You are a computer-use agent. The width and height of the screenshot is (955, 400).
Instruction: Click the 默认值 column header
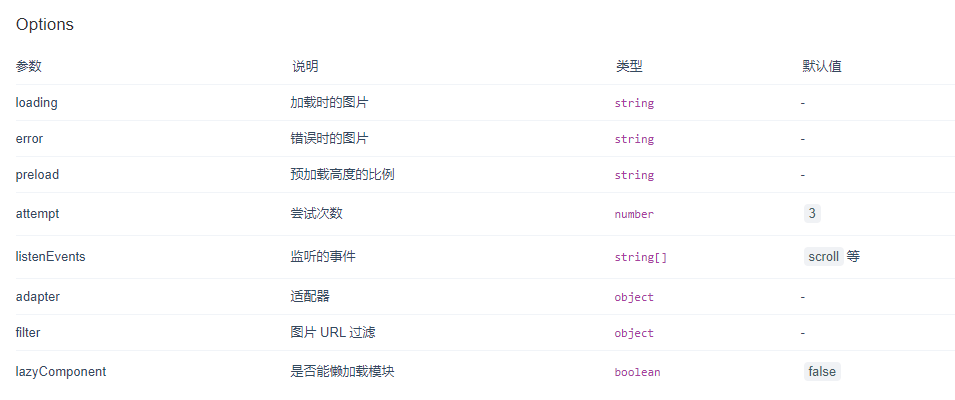[822, 66]
